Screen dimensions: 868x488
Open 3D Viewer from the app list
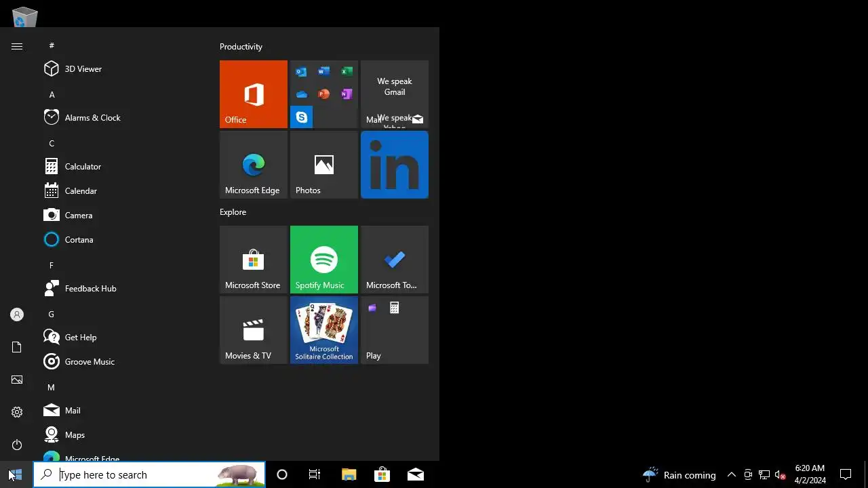tap(121, 69)
